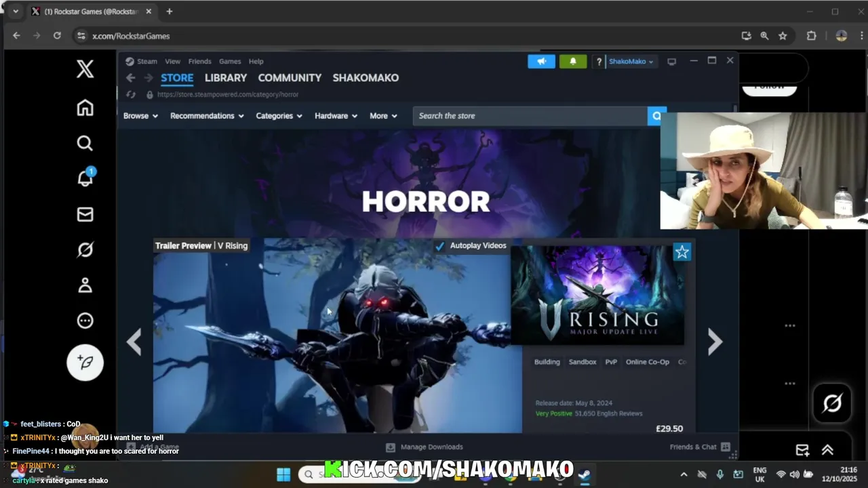
Task: Open X search explore icon
Action: 85,143
